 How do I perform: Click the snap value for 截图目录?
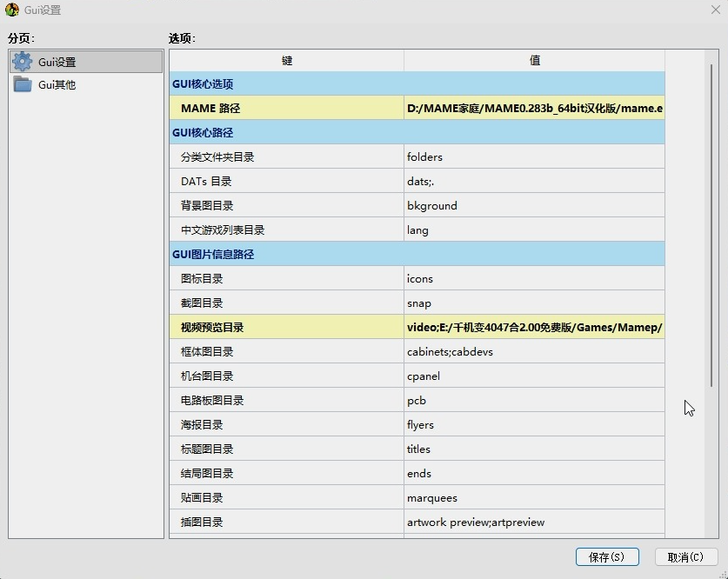point(419,303)
